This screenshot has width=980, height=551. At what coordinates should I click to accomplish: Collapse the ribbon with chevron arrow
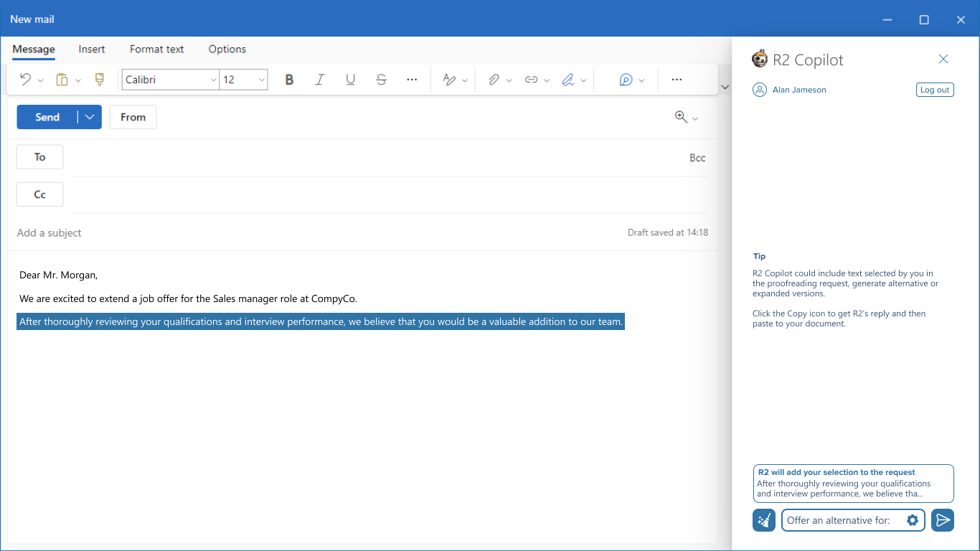coord(725,87)
